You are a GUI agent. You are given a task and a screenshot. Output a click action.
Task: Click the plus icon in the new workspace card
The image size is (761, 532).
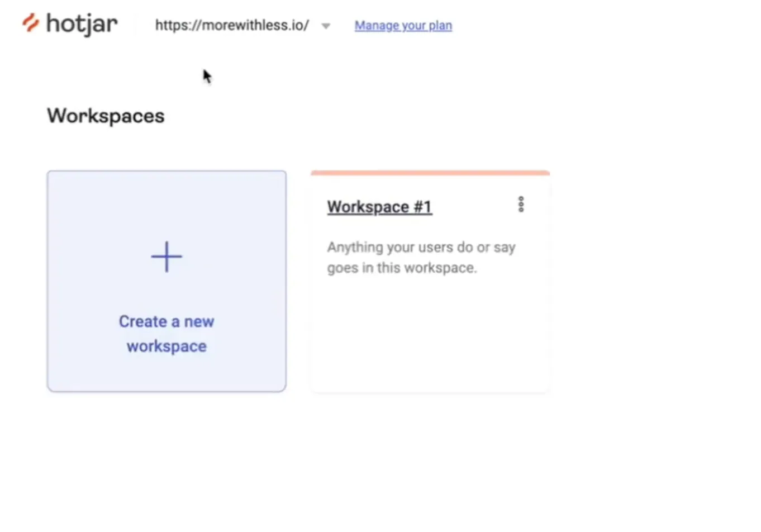click(x=167, y=257)
